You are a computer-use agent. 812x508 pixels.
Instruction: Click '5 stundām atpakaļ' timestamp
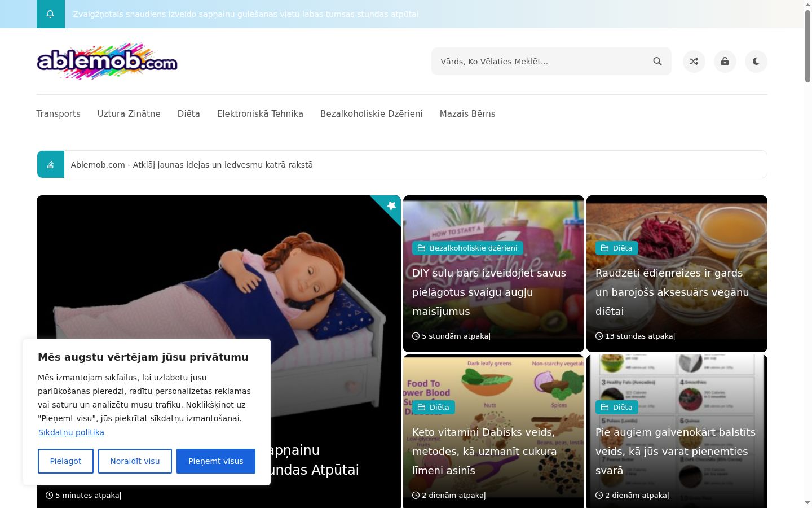(452, 336)
